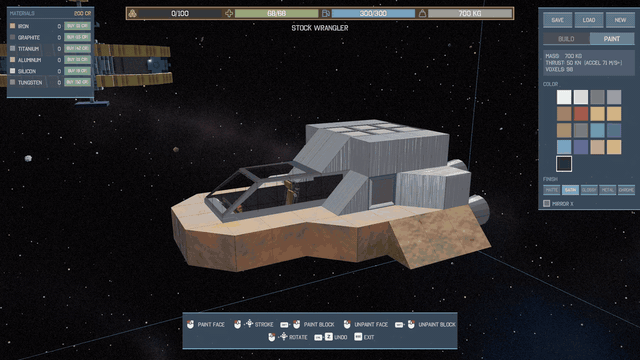The image size is (640, 360).
Task: Click the FINISH section label
Action: [x=551, y=179]
